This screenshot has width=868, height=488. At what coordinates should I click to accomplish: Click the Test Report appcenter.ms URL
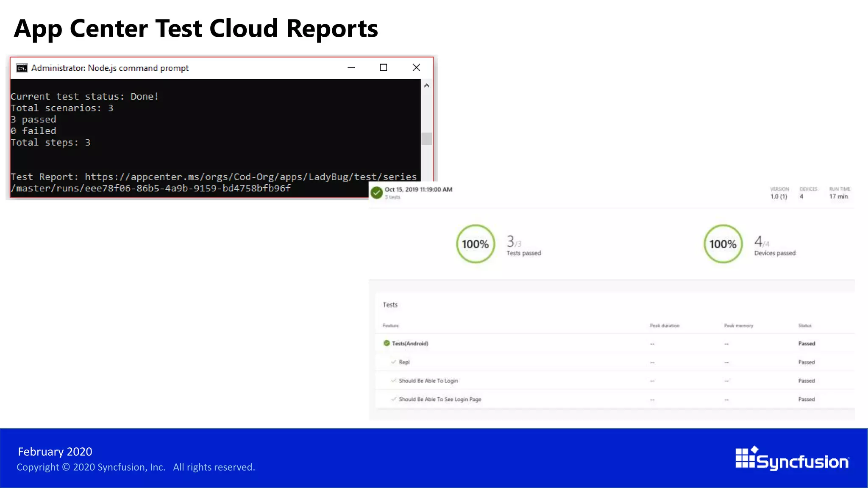click(x=214, y=183)
